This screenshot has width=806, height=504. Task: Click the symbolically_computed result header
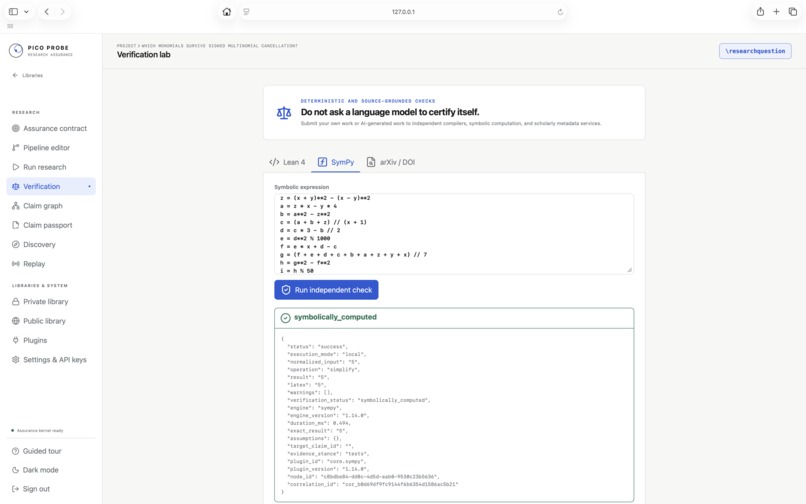(454, 318)
